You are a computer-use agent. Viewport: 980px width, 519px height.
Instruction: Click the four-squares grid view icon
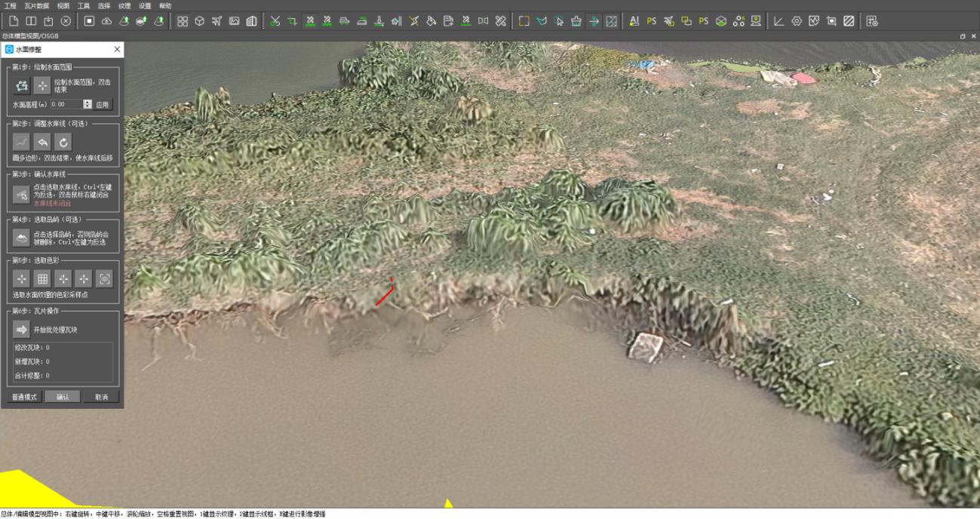click(x=183, y=21)
